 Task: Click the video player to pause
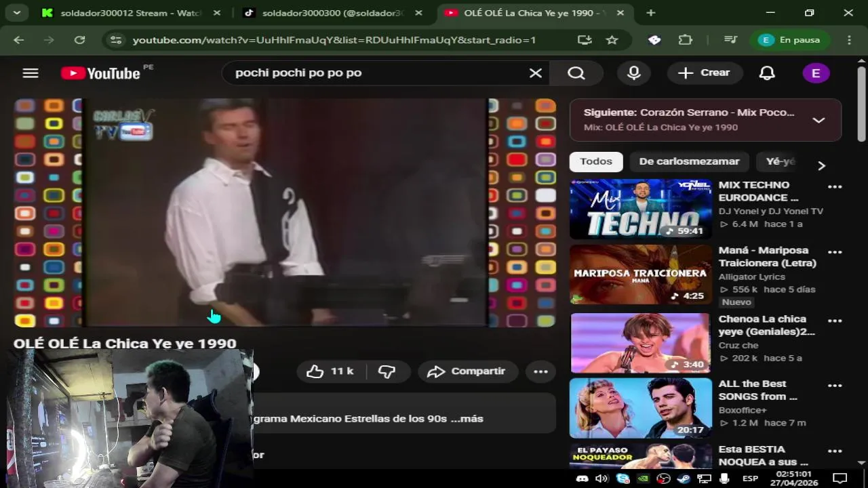285,213
